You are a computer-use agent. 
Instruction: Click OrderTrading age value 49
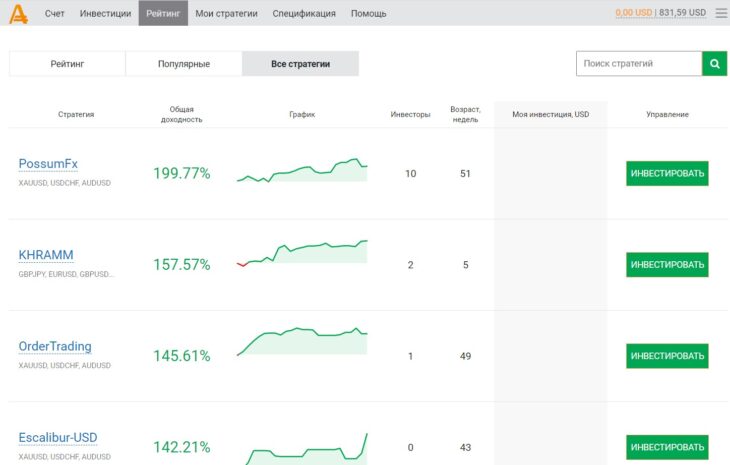click(465, 356)
